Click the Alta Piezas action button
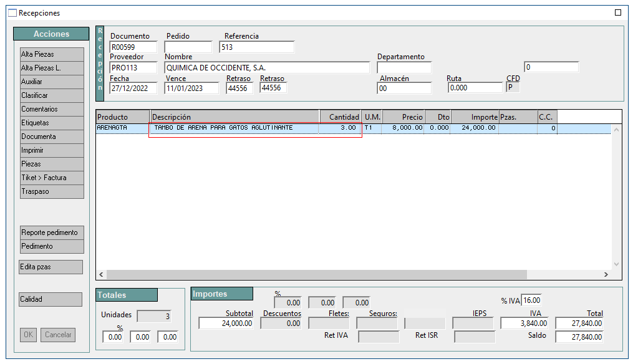The width and height of the screenshot is (633, 364). coord(52,54)
